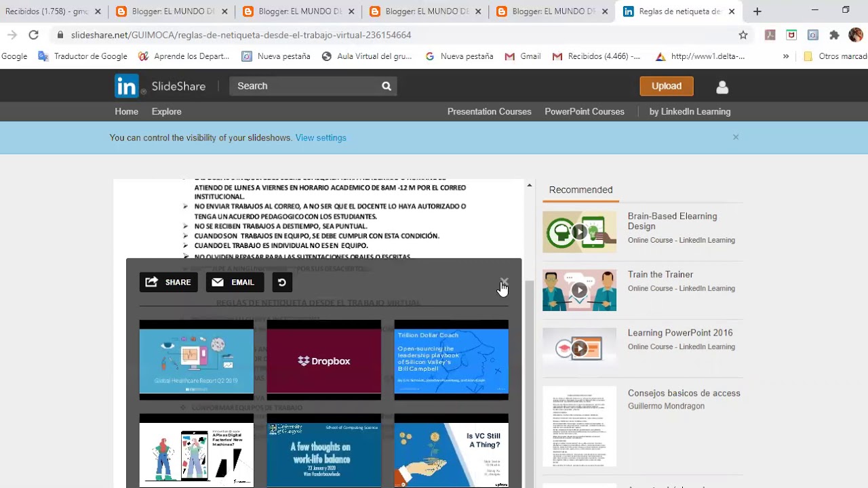Close the Reglas de netiqueta tab
Image resolution: width=868 pixels, height=488 pixels.
pos(732,12)
